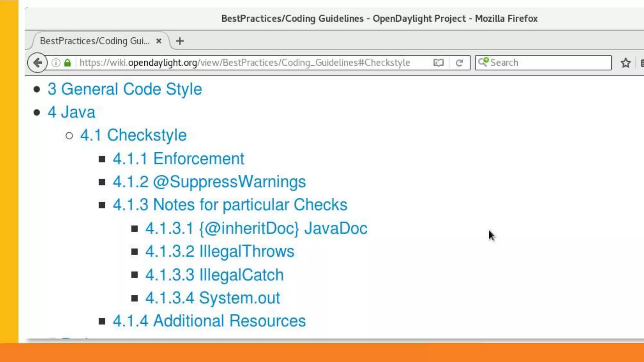
Task: Navigate to 4.1.3.3 IllegalCatch link
Action: point(214,275)
